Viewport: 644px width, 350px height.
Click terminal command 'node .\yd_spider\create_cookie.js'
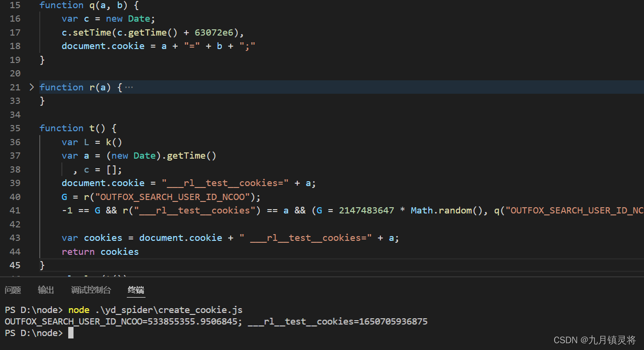coord(156,309)
